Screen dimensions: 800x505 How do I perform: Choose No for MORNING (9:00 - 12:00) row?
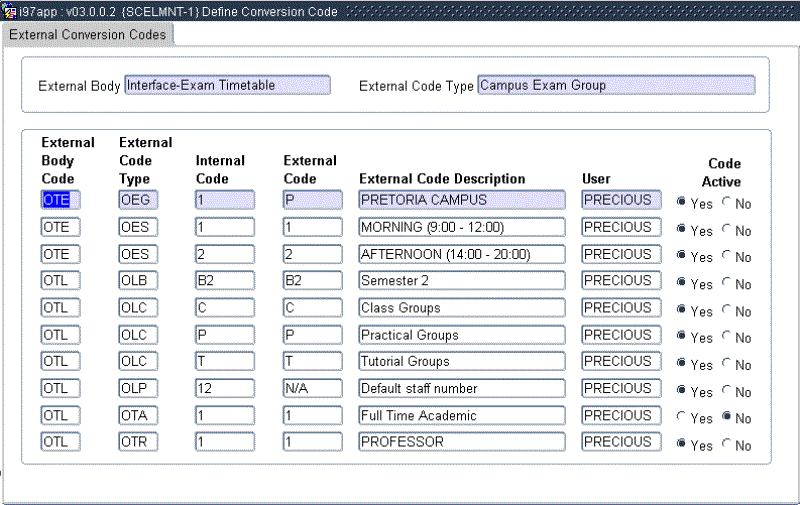point(727,230)
